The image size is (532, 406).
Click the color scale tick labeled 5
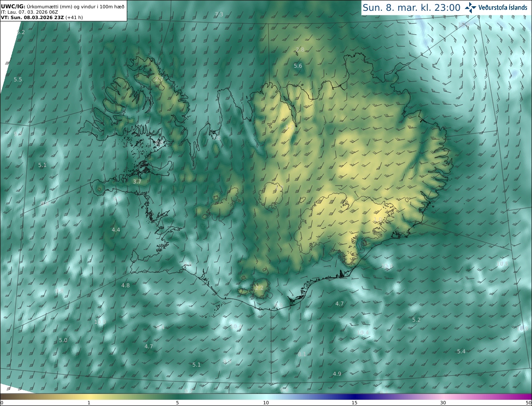[177, 403]
